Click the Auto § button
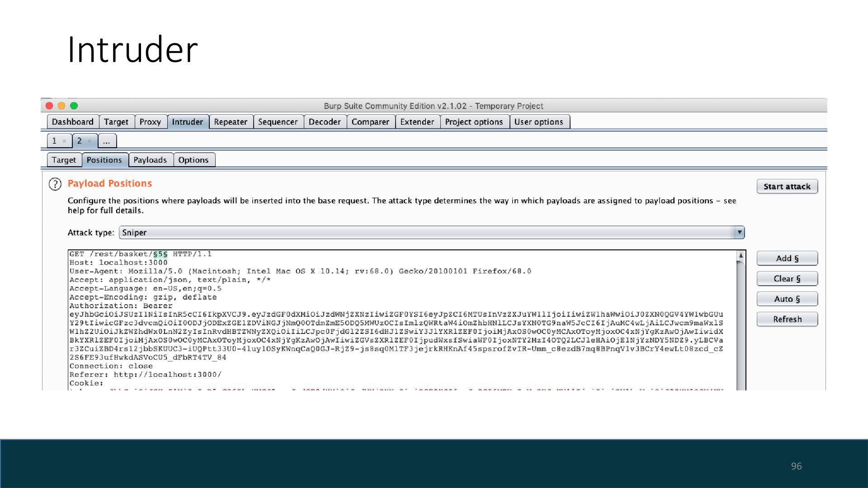The height and width of the screenshot is (488, 868). 787,299
